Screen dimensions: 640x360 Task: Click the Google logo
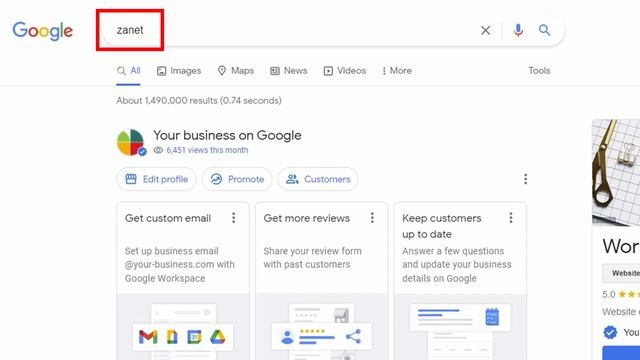[42, 31]
